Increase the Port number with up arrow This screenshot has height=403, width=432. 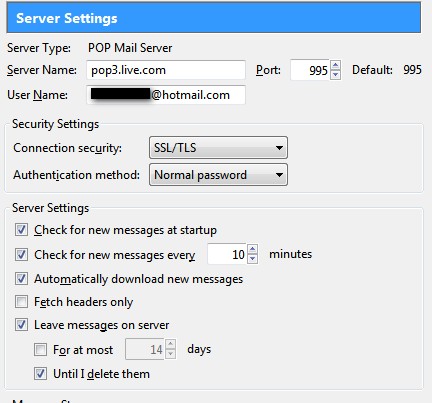pos(335,65)
